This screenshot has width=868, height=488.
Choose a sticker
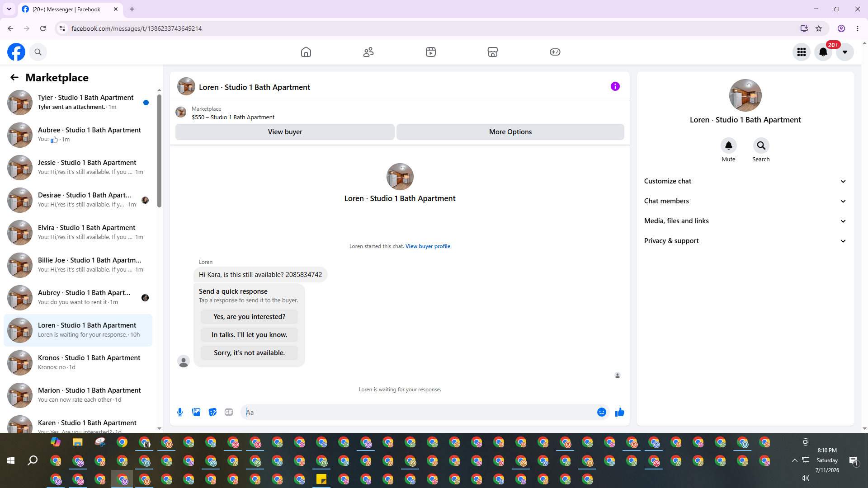pos(212,412)
